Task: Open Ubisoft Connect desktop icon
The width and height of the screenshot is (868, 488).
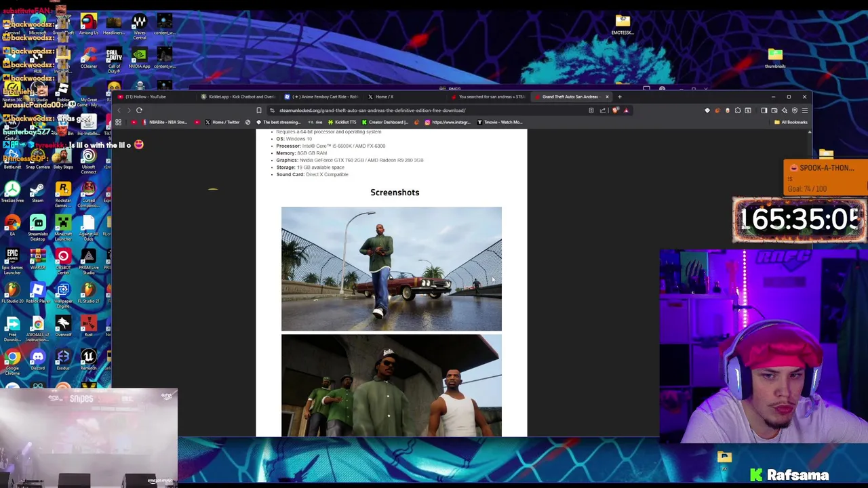Action: tap(88, 161)
